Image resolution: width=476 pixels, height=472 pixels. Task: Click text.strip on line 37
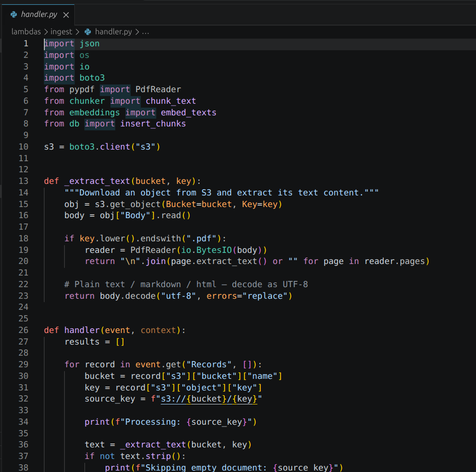click(x=146, y=457)
